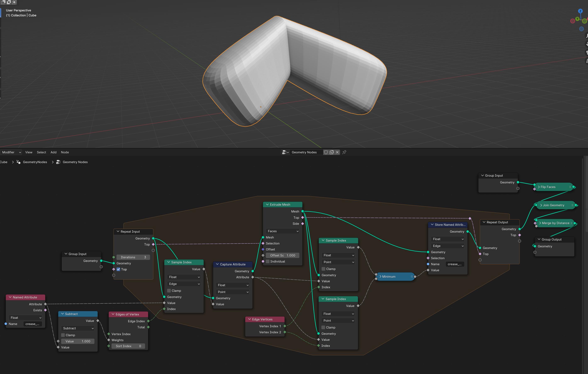Browse node groups with the node tree icon
Screen dimensions: 588x374
[x=285, y=152]
